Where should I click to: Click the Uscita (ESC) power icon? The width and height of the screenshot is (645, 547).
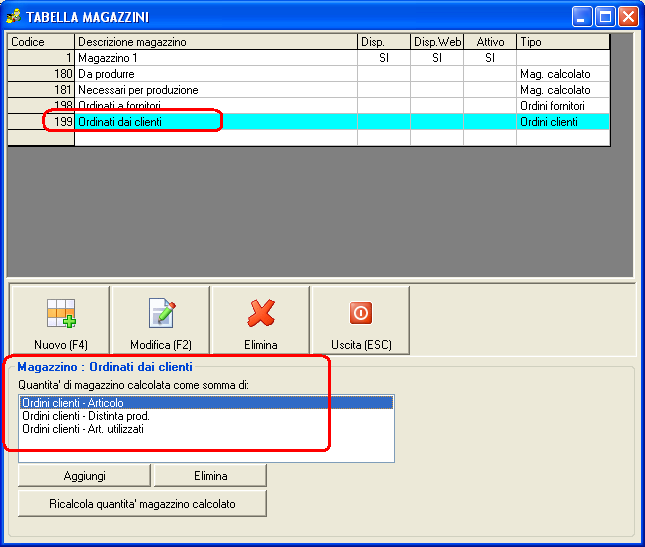pos(361,313)
